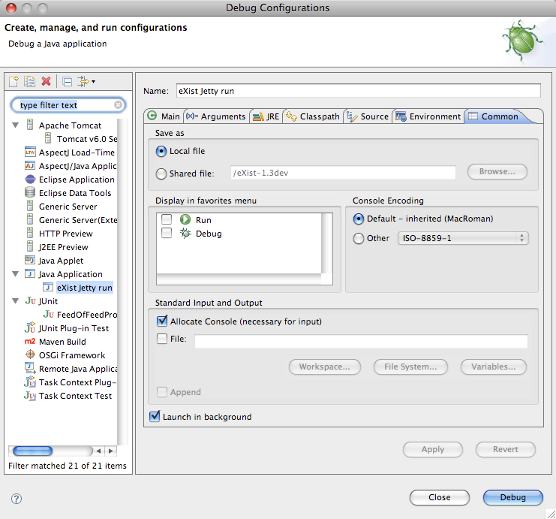556x519 pixels.
Task: Click the AspectJ/Java Application icon
Action: tap(30, 166)
